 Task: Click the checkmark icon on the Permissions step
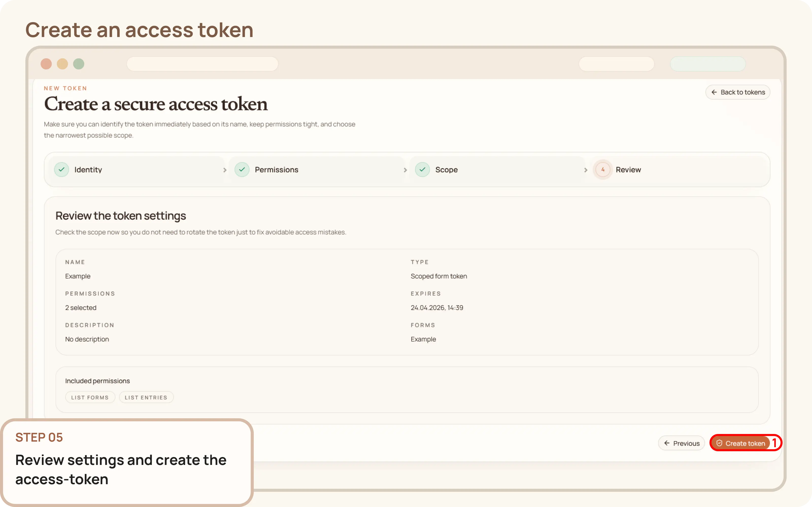(242, 170)
